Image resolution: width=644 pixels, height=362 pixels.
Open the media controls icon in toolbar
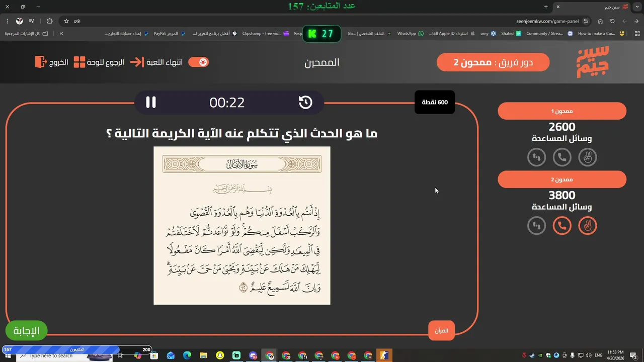[x=32, y=21]
